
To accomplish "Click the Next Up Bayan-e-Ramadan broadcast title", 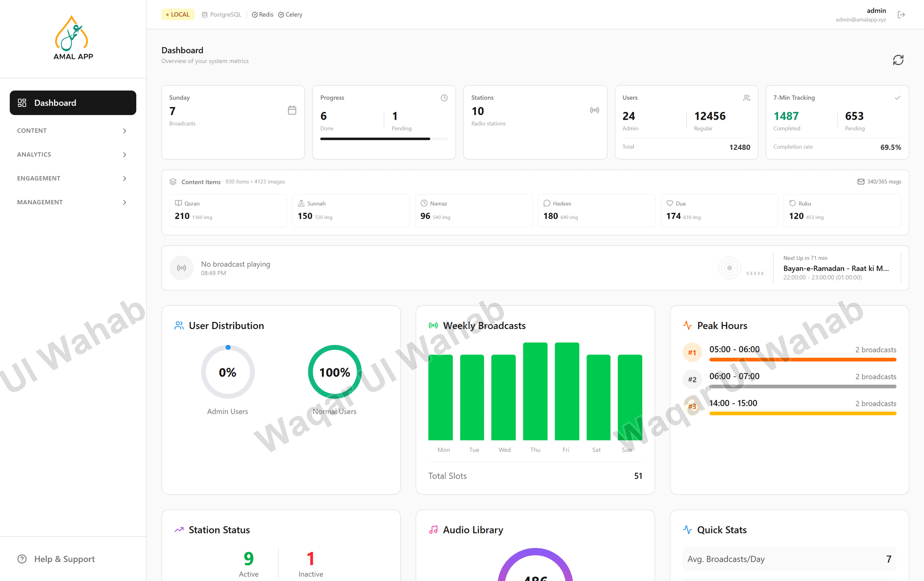I will click(836, 269).
